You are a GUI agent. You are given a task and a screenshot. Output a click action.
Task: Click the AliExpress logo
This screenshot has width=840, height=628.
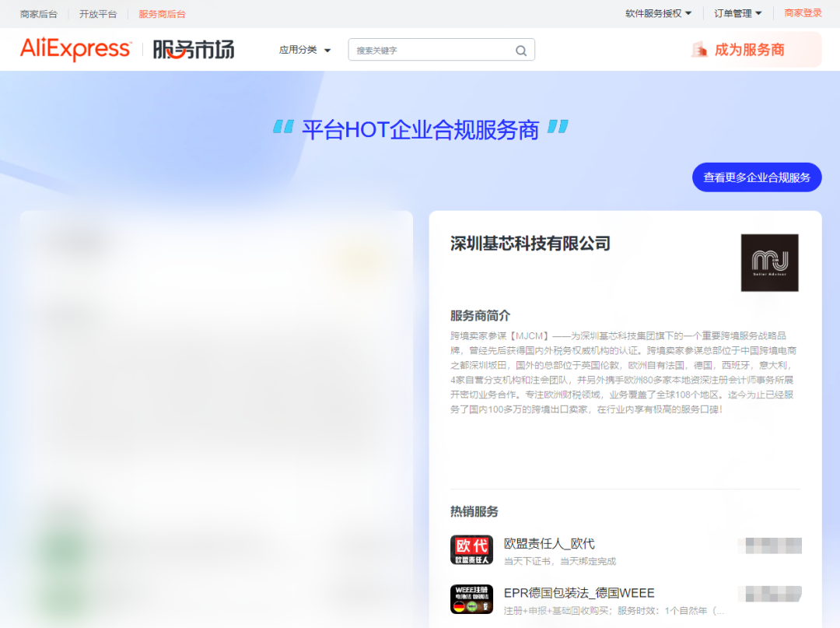click(x=75, y=49)
